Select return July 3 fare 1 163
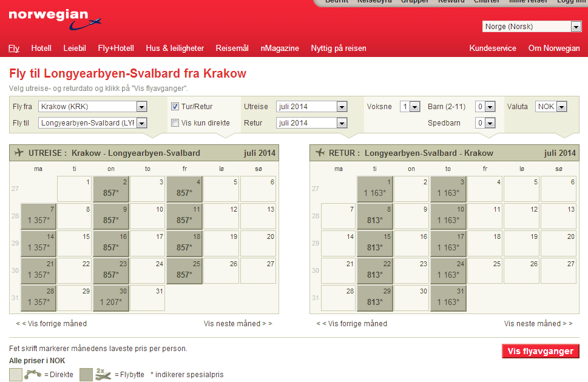This screenshot has height=382, width=588. point(448,189)
